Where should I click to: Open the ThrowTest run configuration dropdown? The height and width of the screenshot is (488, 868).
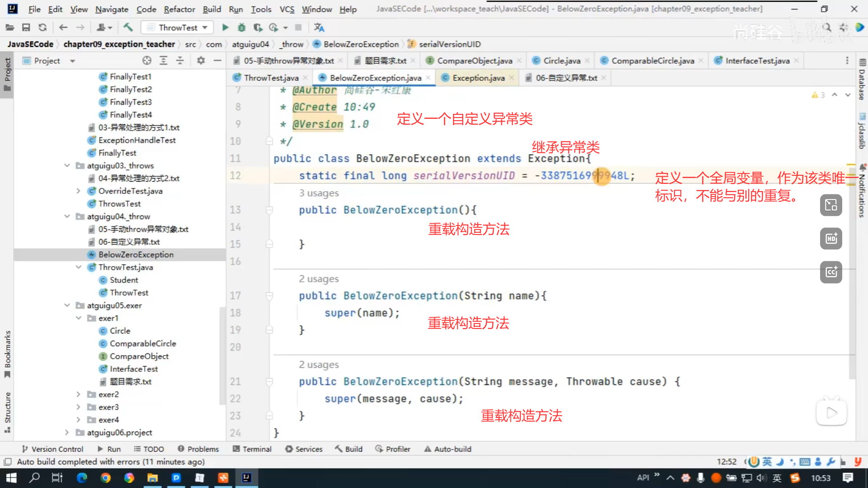(176, 28)
